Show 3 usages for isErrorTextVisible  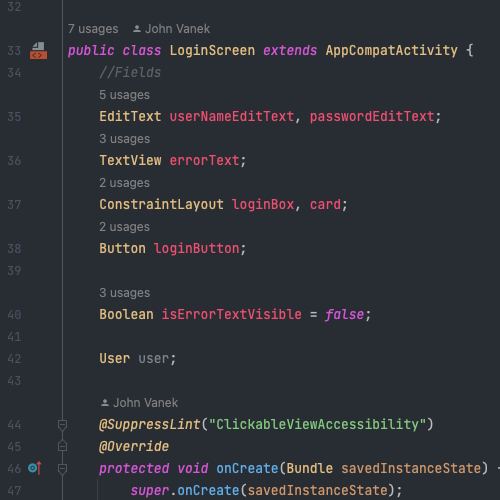124,293
